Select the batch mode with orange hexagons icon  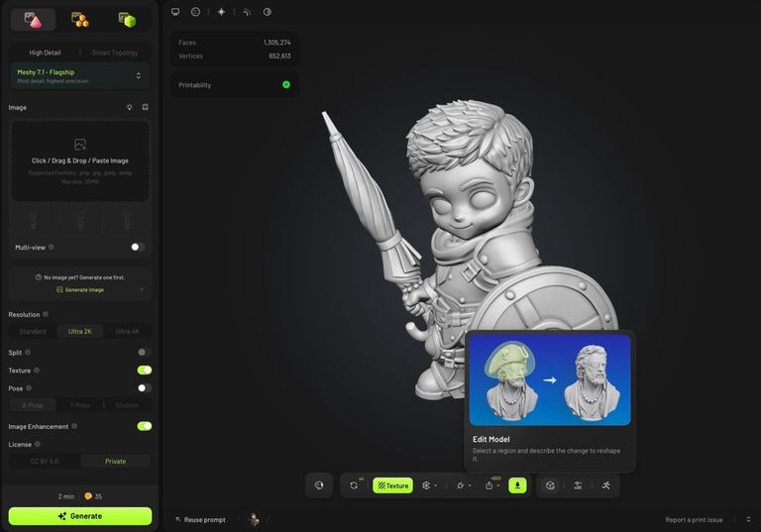click(x=80, y=20)
